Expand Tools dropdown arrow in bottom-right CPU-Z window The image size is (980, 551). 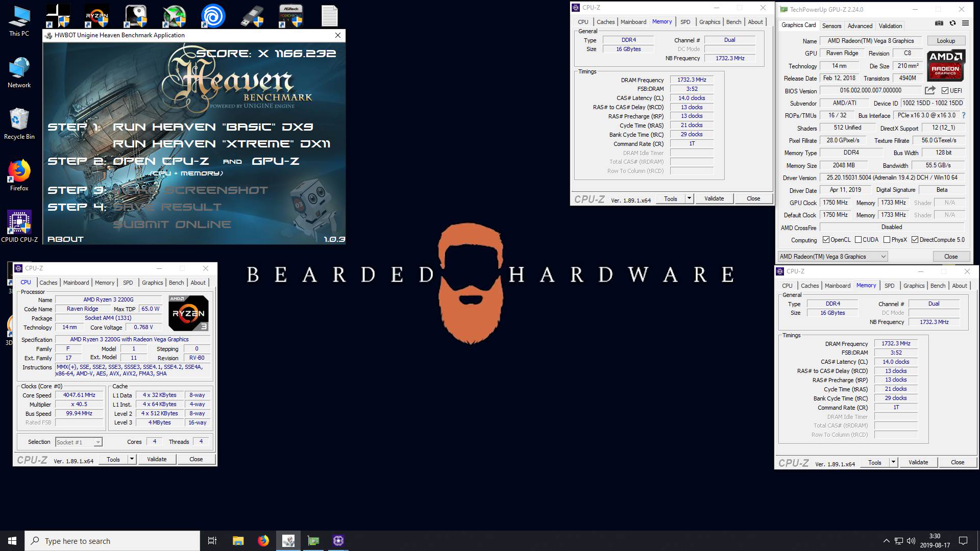pos(893,462)
